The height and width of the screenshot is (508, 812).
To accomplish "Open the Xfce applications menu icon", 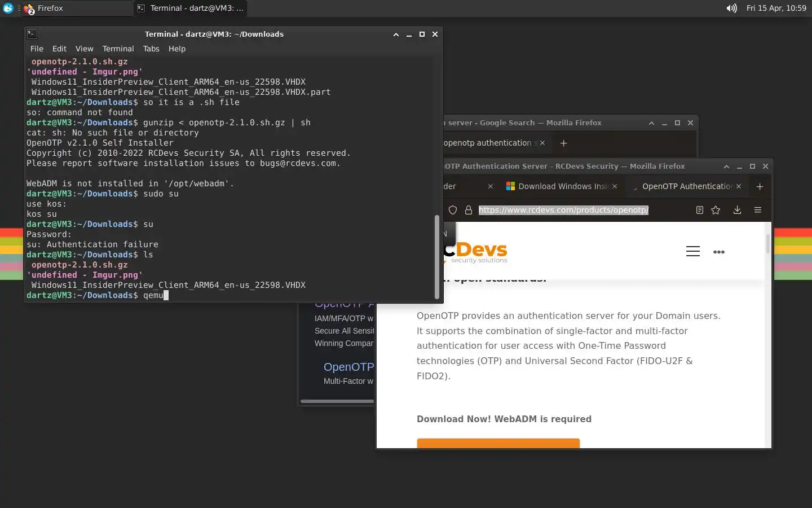I will 8,8.
